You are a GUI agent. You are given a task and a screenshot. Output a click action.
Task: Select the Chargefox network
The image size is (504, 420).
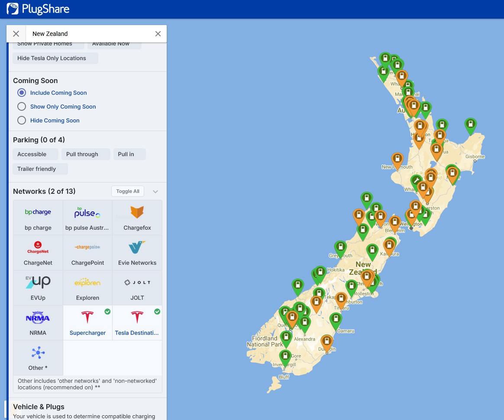coord(137,218)
